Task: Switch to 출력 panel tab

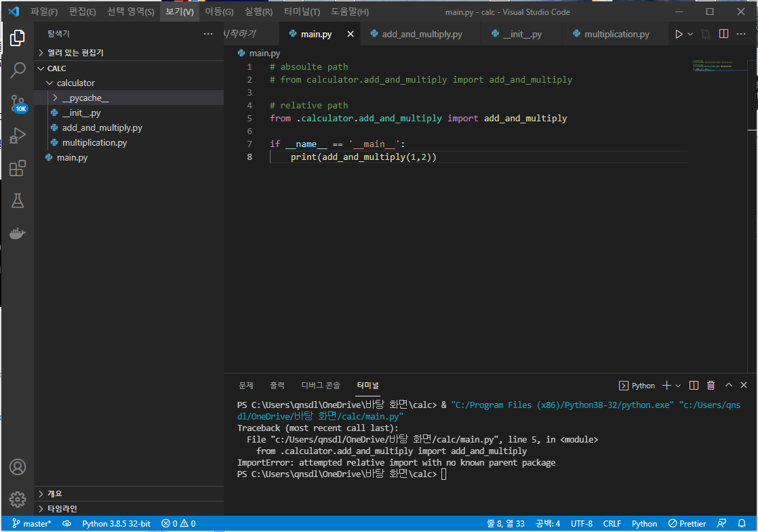Action: (x=277, y=385)
